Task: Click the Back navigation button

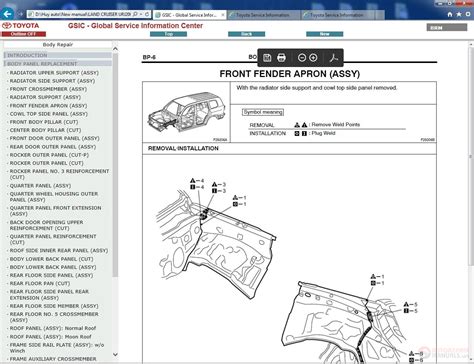Action: click(246, 34)
